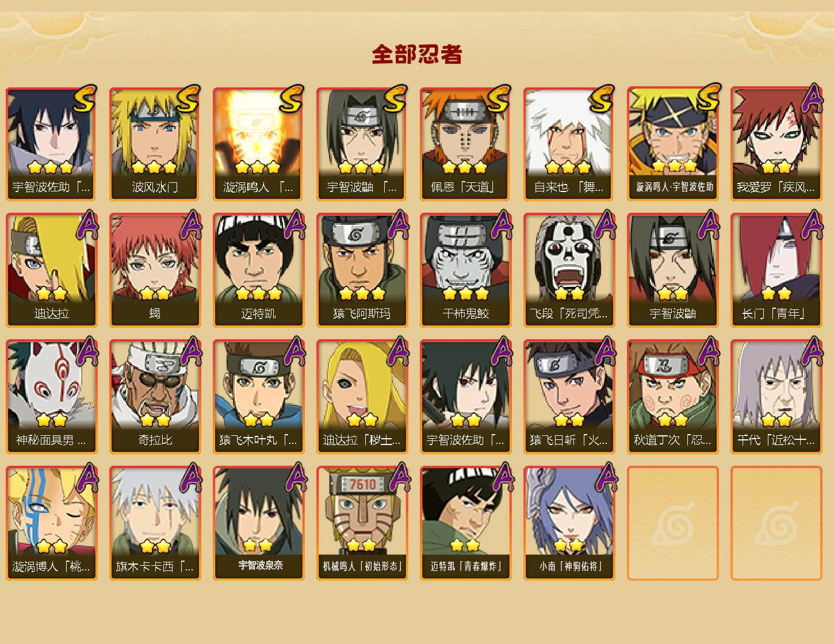Image resolution: width=834 pixels, height=644 pixels.
Task: Select the 干柿鬼鲛 ninja card
Action: (x=465, y=270)
